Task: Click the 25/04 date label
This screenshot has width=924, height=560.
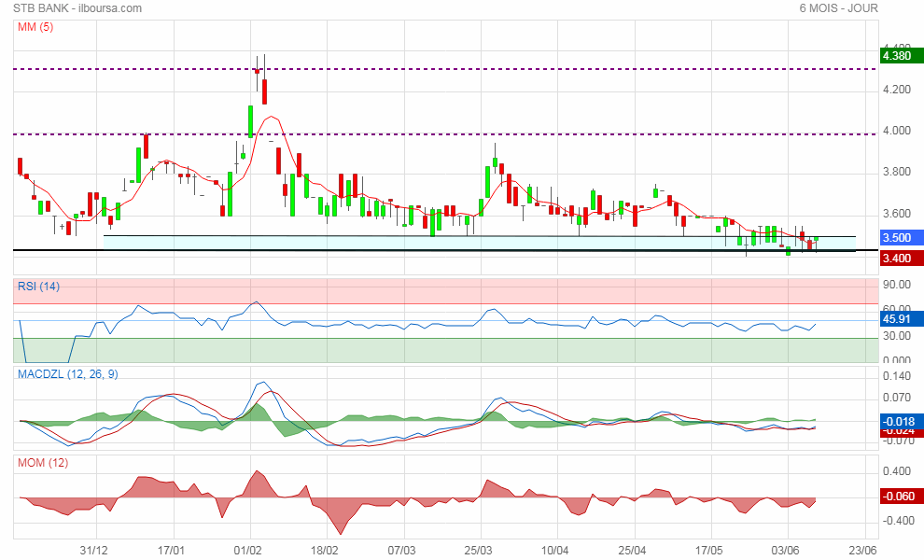Action: click(632, 551)
